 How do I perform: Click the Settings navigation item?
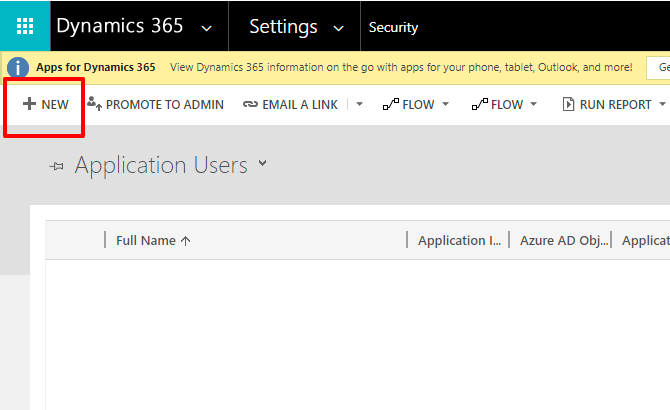[x=283, y=27]
